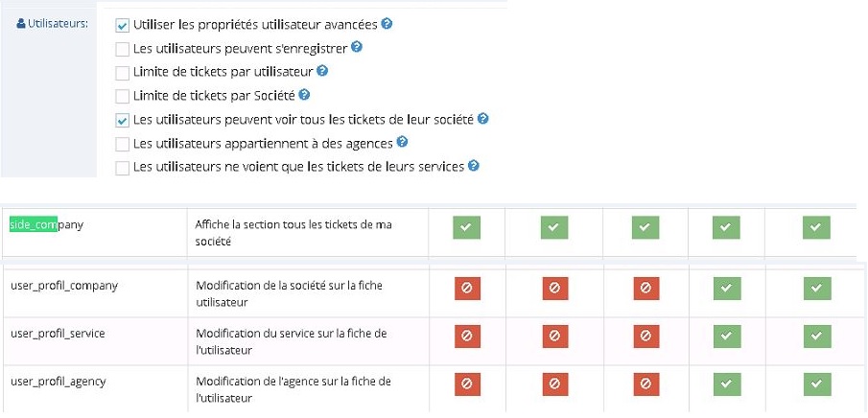Viewport: 868px width, 418px height.
Task: Open help for "Les utilisateurs peuvent s'enregistrer"
Action: [356, 47]
